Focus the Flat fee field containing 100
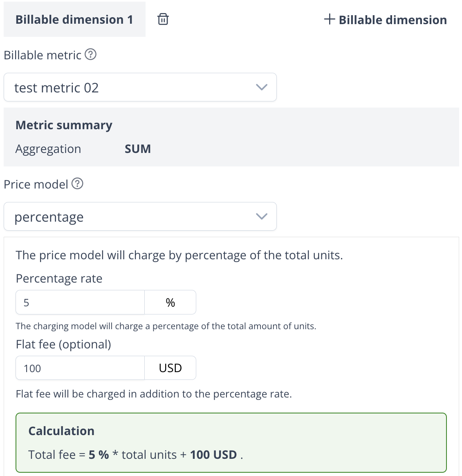The height and width of the screenshot is (476, 462). point(80,368)
